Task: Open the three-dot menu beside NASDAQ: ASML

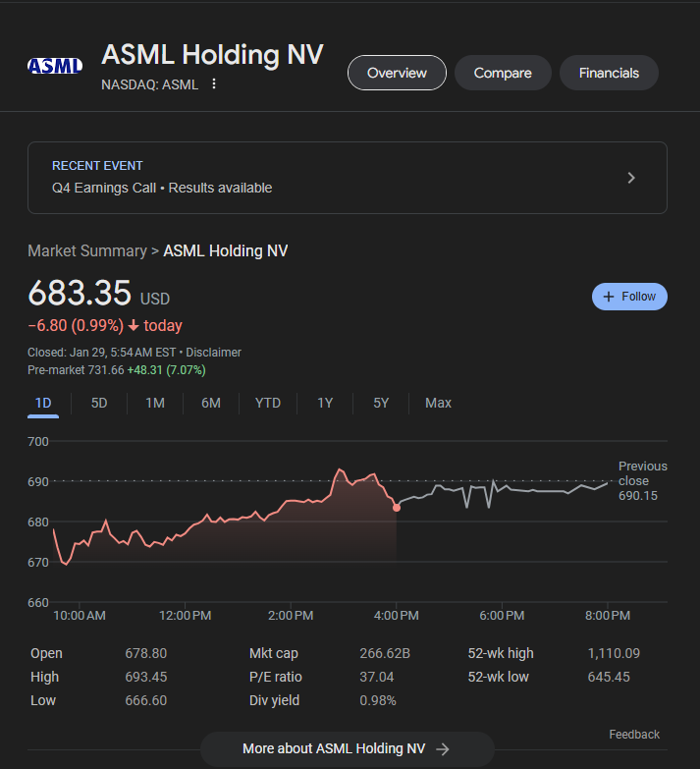Action: pyautogui.click(x=214, y=84)
